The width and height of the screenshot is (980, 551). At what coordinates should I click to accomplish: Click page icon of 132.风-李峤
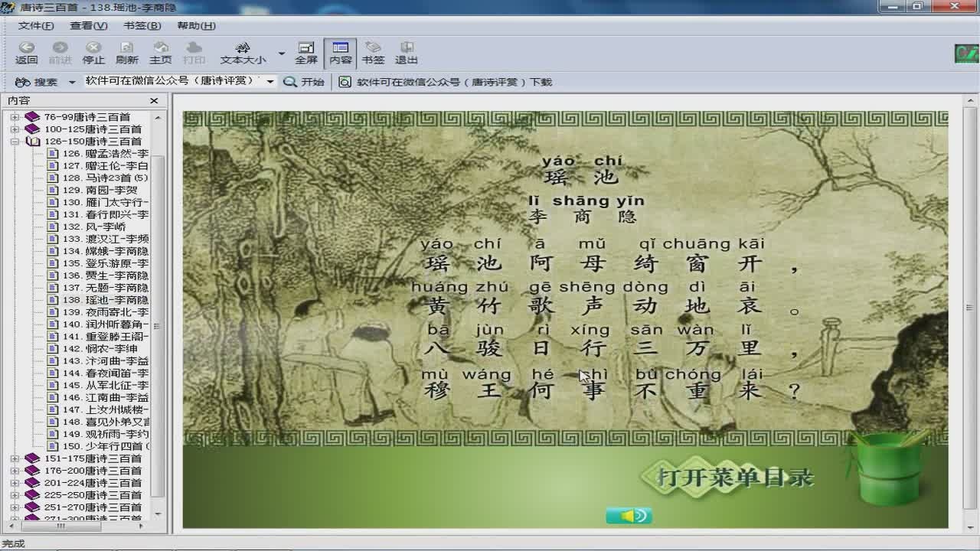(x=53, y=227)
